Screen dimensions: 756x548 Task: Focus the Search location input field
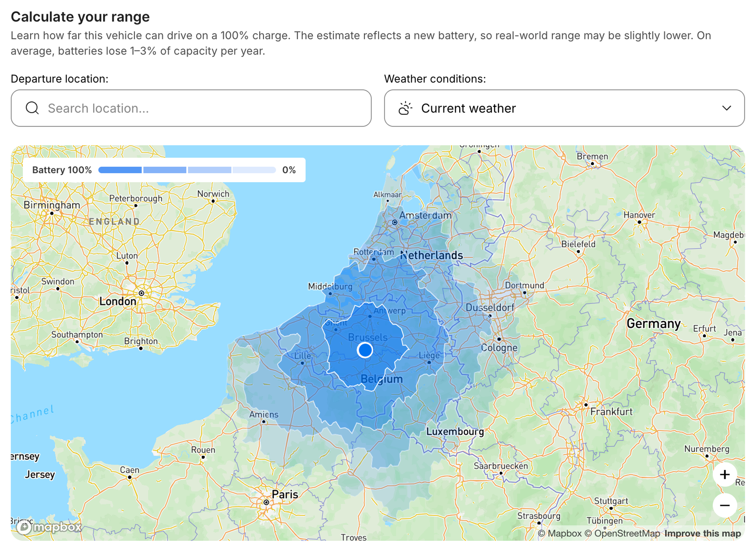tap(191, 108)
